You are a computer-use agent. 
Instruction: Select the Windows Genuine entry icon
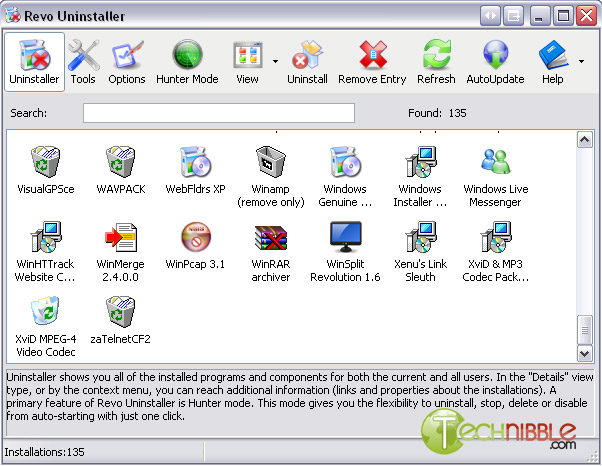(x=345, y=161)
